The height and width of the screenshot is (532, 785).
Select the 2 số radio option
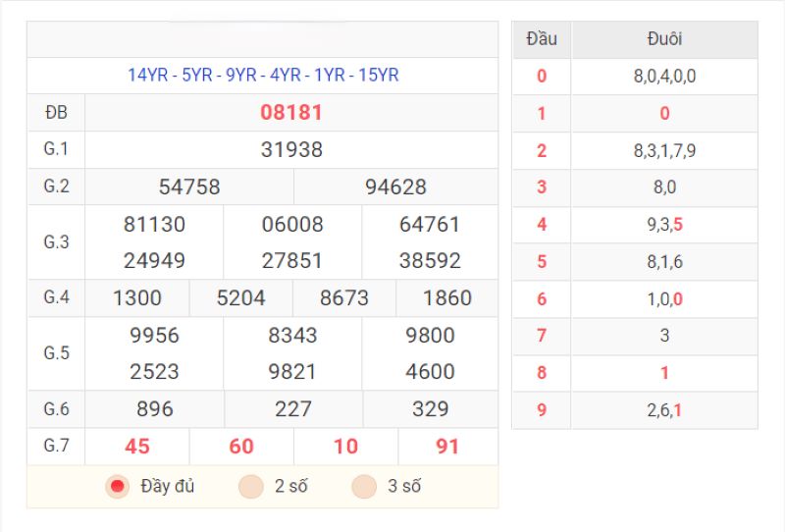[251, 486]
